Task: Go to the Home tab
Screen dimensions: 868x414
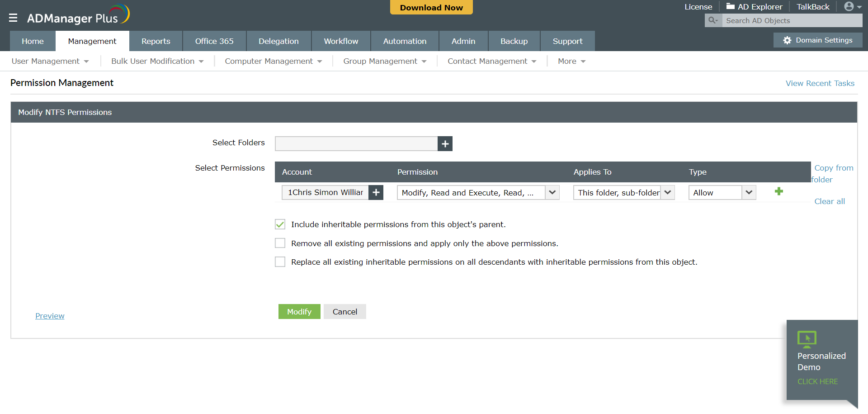Action: 33,41
